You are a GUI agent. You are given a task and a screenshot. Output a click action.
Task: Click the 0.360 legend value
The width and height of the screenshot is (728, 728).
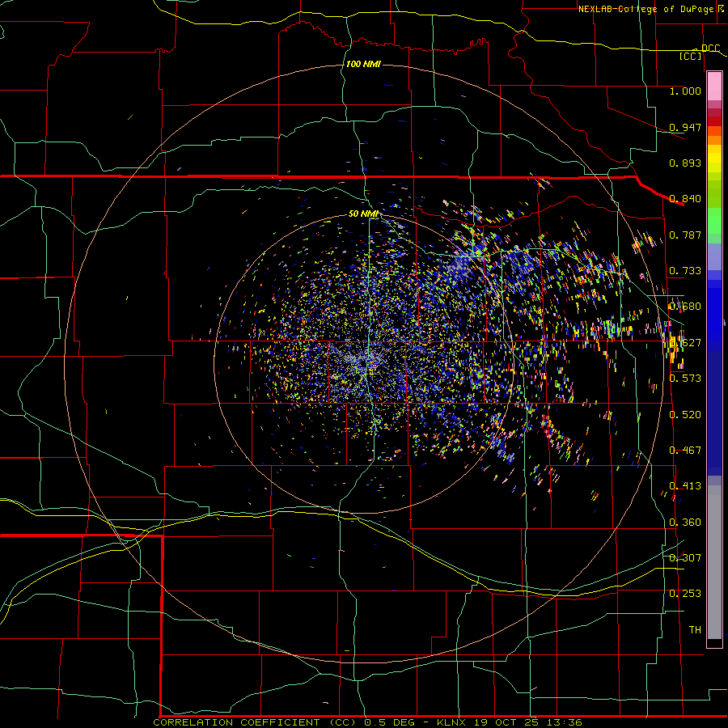click(685, 522)
